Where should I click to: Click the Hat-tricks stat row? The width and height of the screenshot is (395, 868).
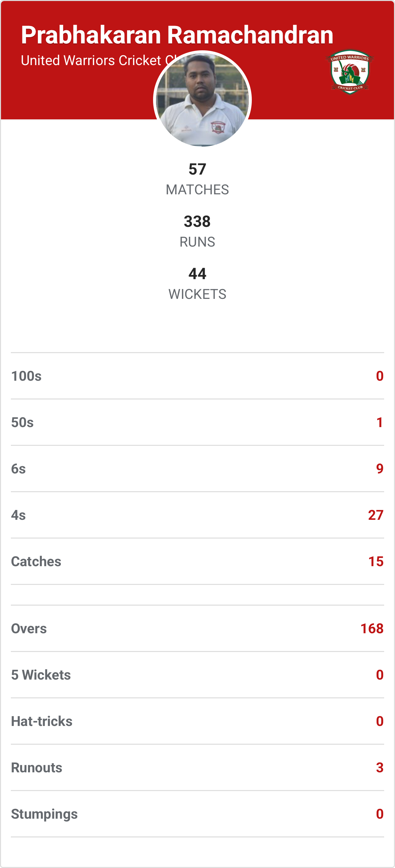coord(197,721)
